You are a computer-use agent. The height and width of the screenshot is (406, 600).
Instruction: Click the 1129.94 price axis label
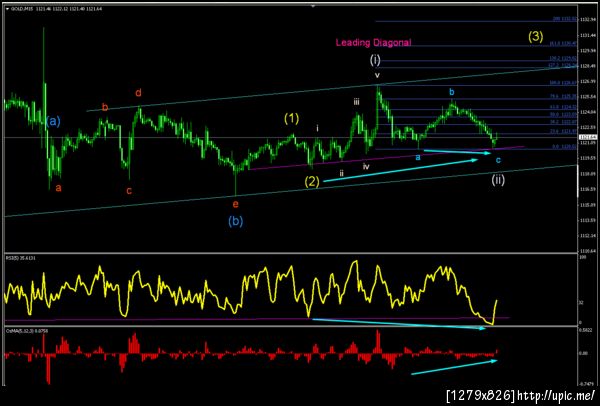587,50
